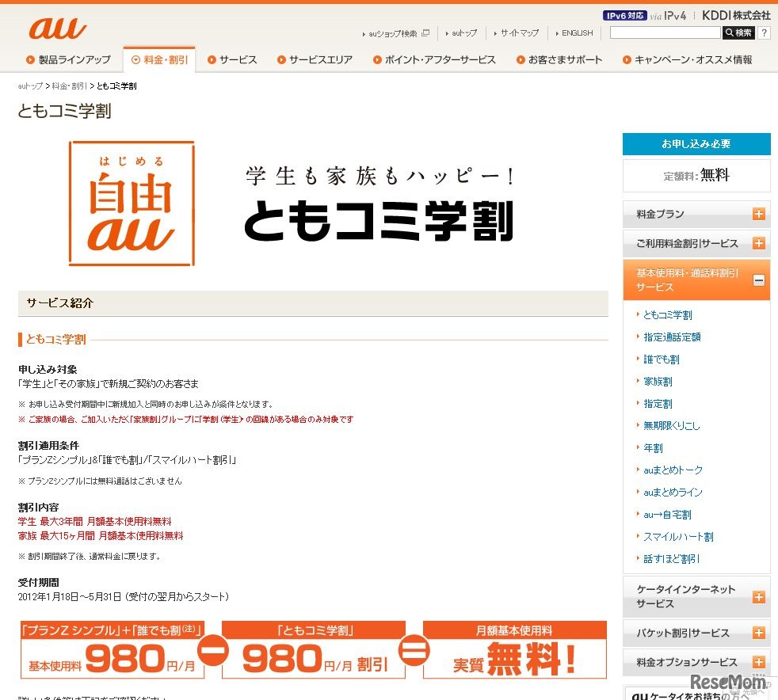Select スマイルハート割 in the sidebar
This screenshot has width=778, height=700.
(678, 536)
